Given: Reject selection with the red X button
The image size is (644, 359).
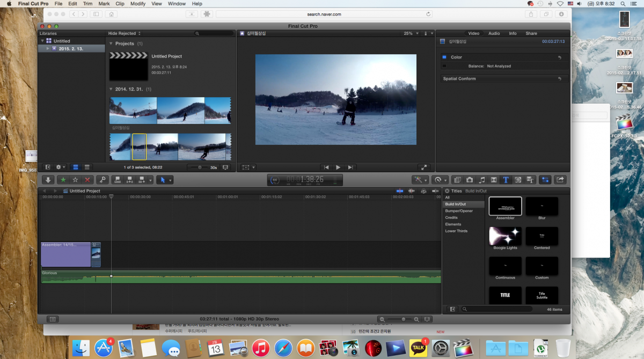Looking at the screenshot, I should pyautogui.click(x=87, y=180).
